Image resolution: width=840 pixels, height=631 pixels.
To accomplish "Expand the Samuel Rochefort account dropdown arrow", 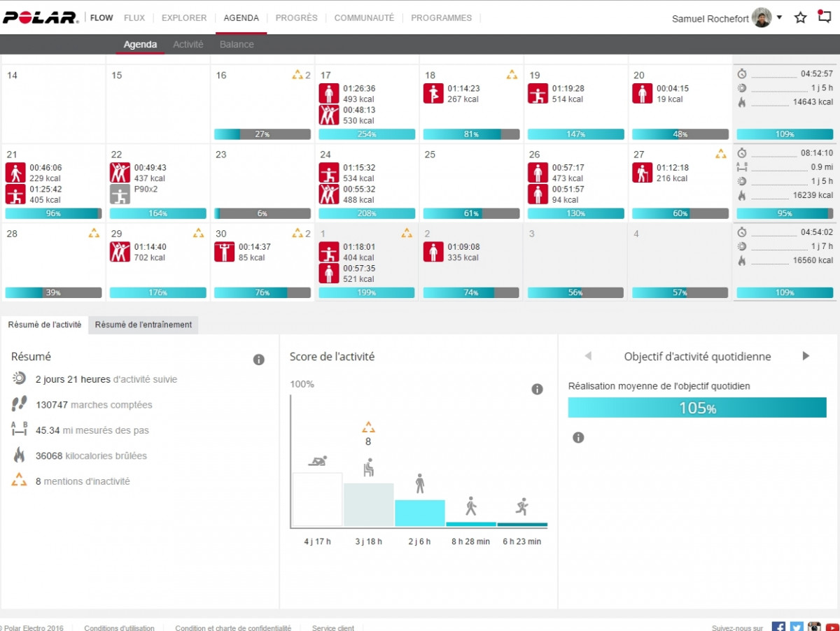I will 779,17.
